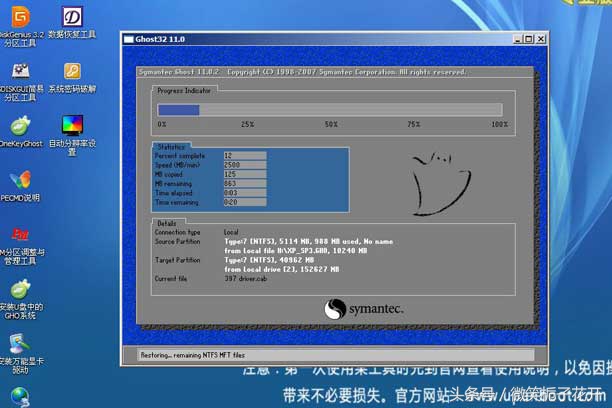Viewport: 612px width, 408px height.
Task: Click the Ghost restore progress bar
Action: click(x=330, y=110)
